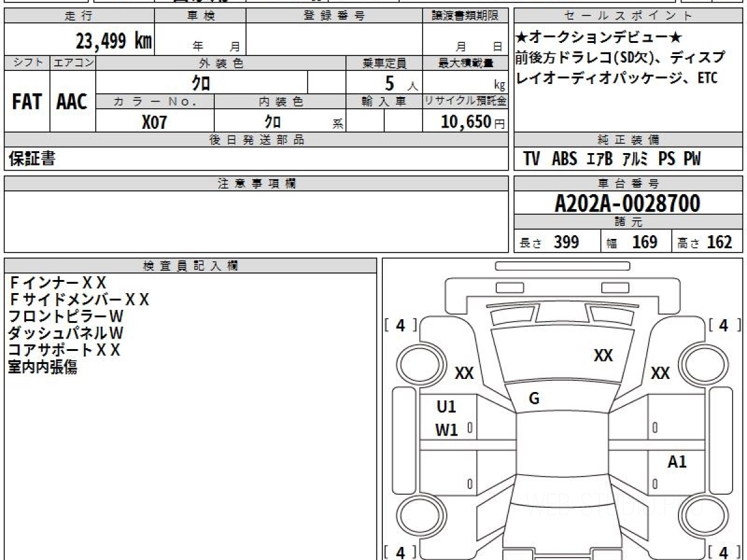
Task: Click the A1 damage mark on the diagram
Action: tap(677, 462)
